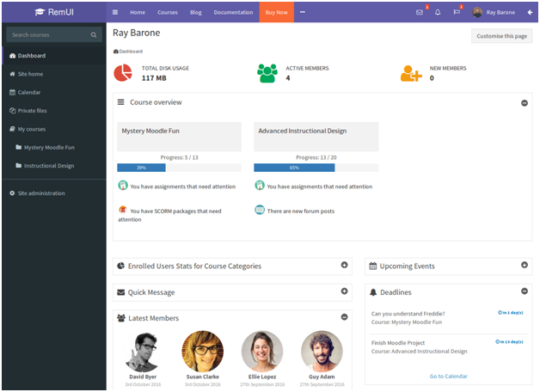
Task: Click the ellipsis more-menu icon in navbar
Action: pyautogui.click(x=303, y=12)
